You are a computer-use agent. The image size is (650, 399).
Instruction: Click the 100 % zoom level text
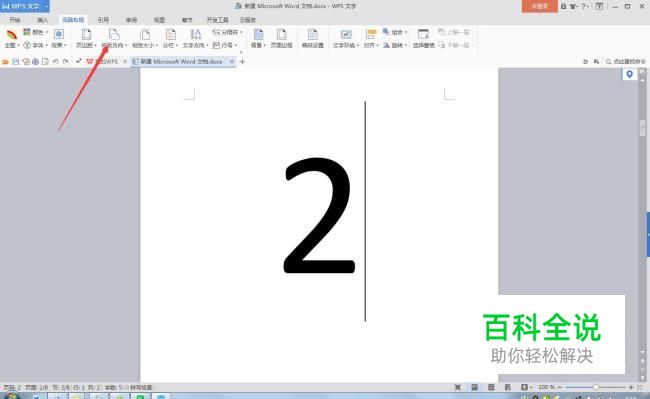point(546,387)
